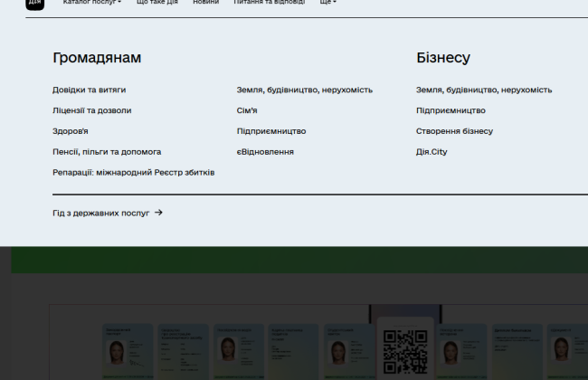The height and width of the screenshot is (380, 588).
Task: Open Довідки та витяги category
Action: pos(90,90)
